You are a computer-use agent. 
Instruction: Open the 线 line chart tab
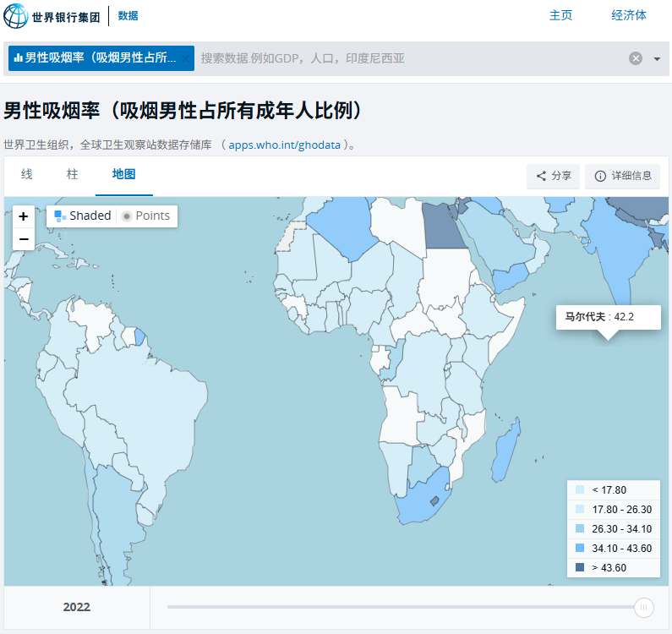(x=27, y=174)
